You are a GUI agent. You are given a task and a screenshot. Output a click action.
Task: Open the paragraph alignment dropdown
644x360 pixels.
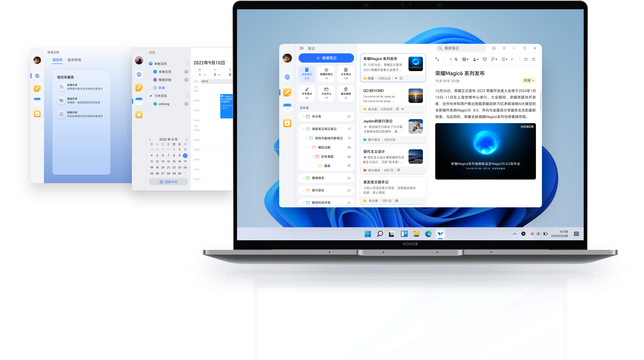(x=494, y=59)
